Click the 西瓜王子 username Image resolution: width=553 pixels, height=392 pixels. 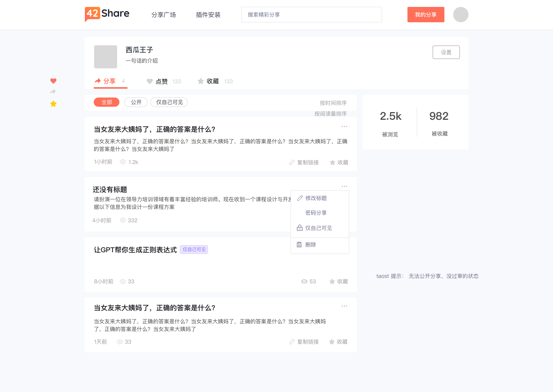tap(139, 50)
